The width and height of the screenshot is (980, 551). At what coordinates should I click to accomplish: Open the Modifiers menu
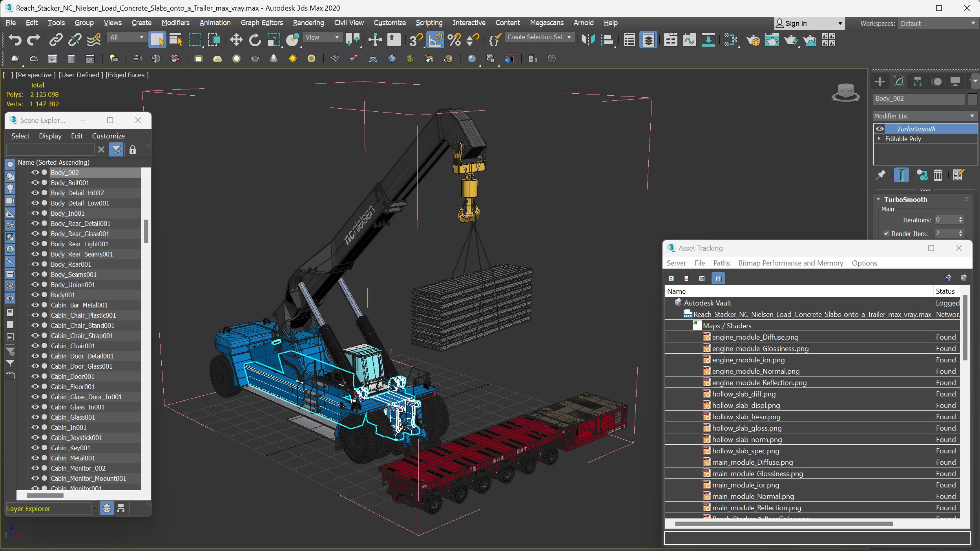point(175,23)
